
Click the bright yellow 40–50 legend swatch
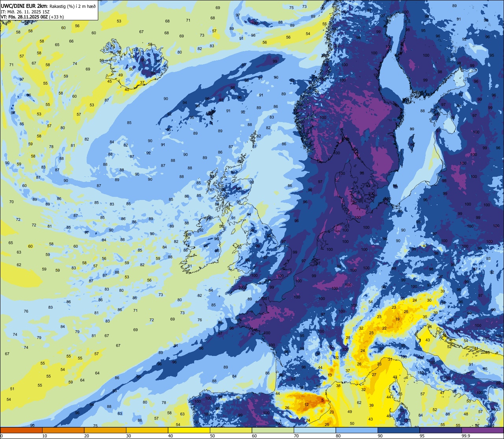coord(189,430)
